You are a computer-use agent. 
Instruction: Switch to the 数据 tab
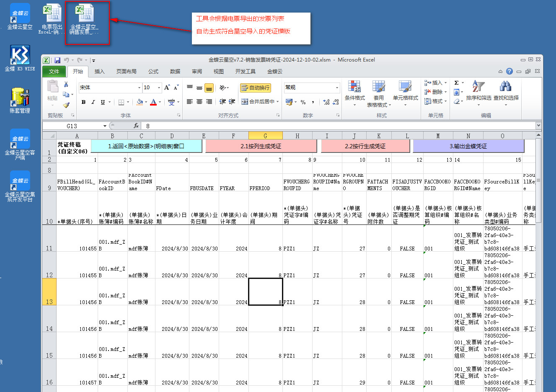click(x=175, y=72)
